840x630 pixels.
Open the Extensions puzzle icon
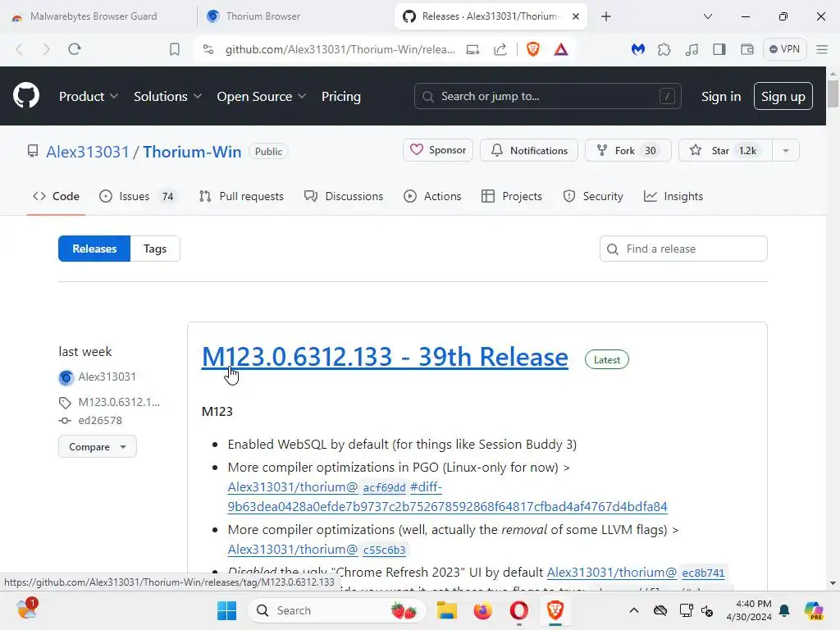(664, 49)
